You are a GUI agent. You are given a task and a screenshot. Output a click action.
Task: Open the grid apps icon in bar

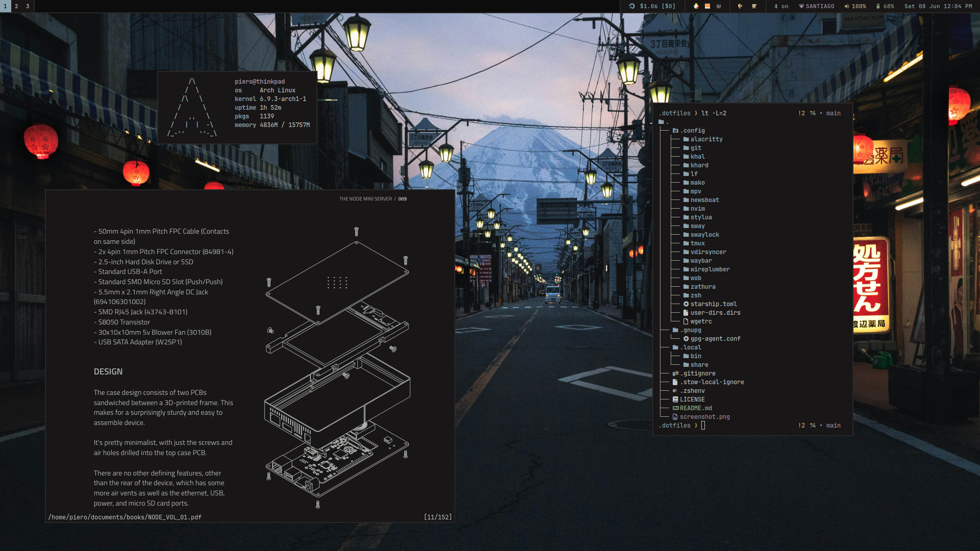[x=719, y=6]
